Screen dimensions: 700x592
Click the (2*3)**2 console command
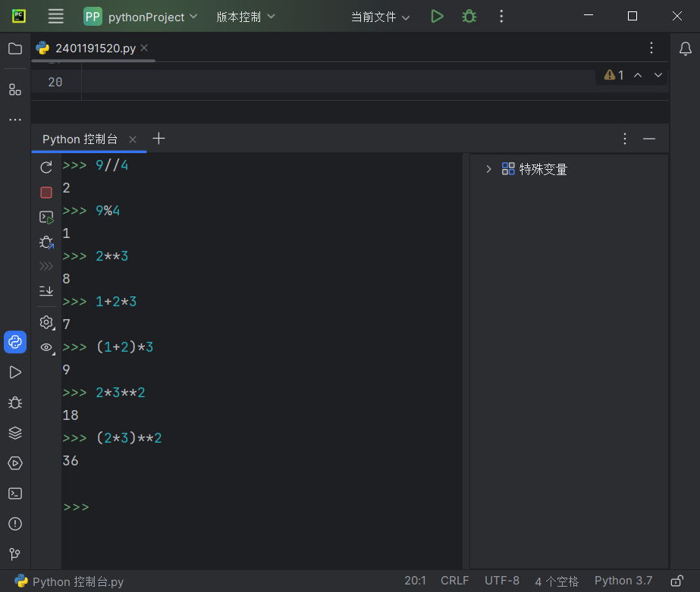pyautogui.click(x=129, y=438)
